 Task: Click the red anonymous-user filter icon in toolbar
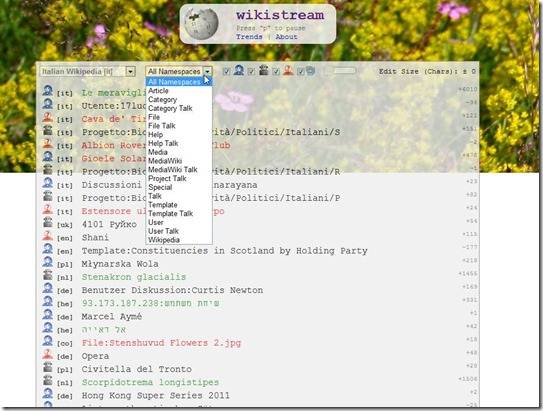click(288, 70)
